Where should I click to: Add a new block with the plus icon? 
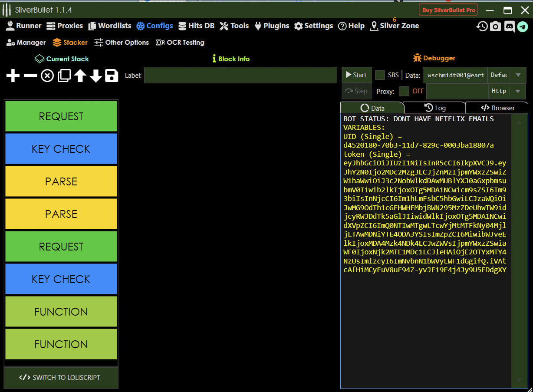[13, 76]
